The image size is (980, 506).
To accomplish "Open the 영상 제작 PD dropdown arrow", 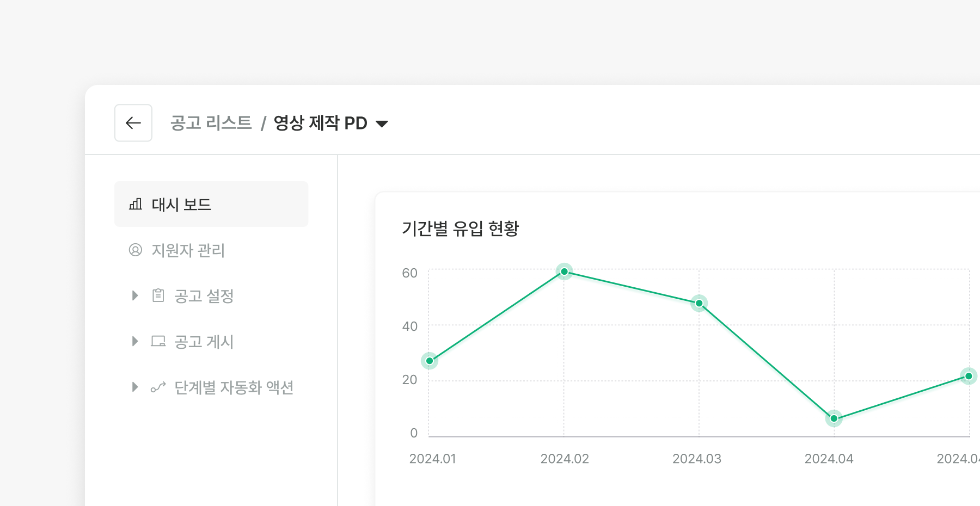I will click(x=382, y=124).
